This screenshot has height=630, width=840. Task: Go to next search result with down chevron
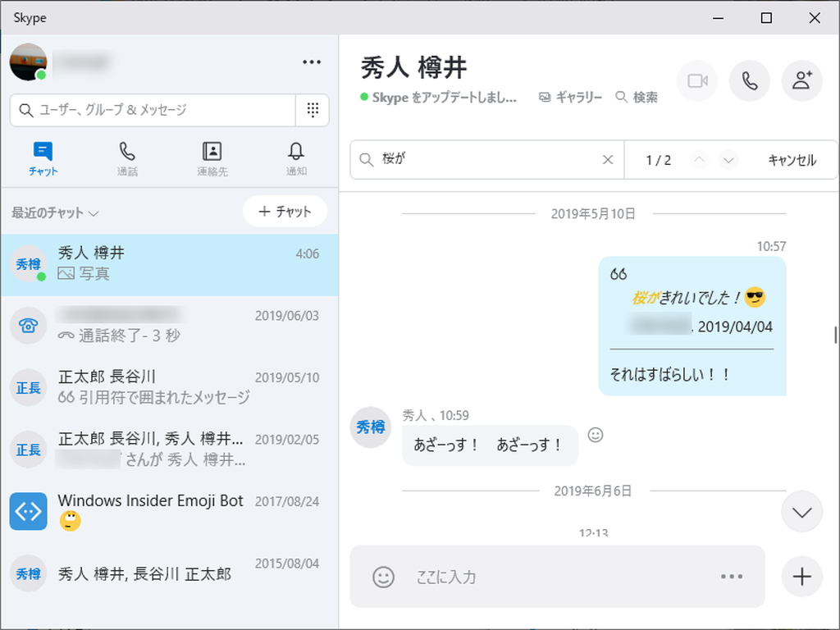point(728,160)
